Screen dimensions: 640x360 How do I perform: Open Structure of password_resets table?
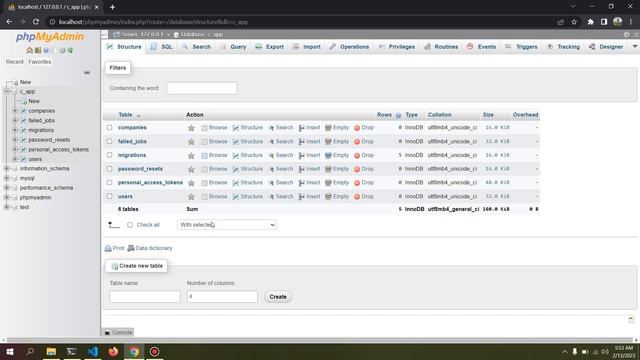pyautogui.click(x=248, y=169)
